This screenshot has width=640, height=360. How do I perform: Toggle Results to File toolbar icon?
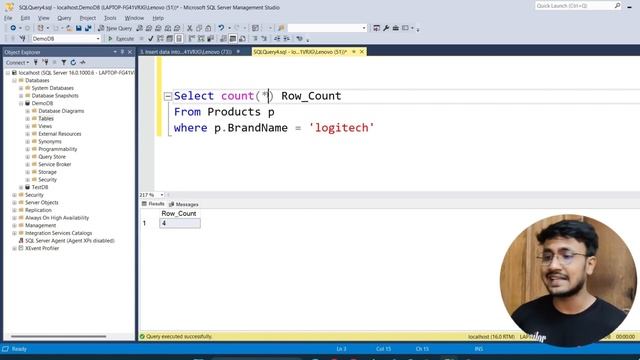pyautogui.click(x=242, y=39)
